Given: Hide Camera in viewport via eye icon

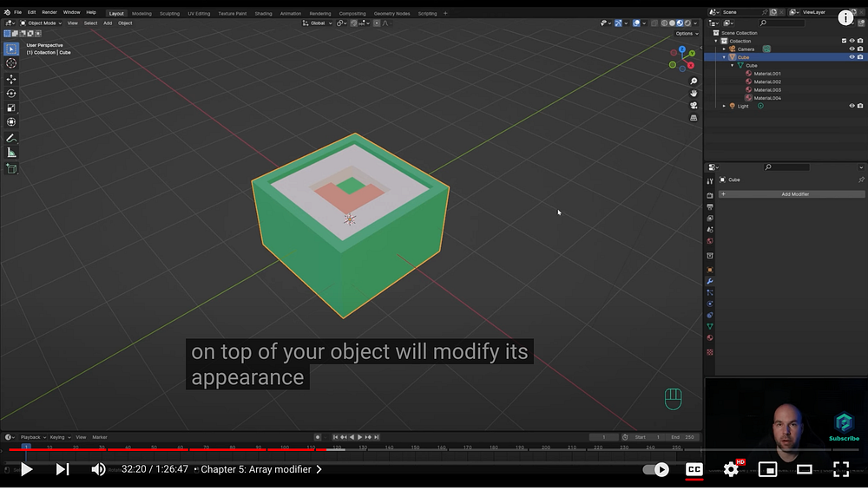Looking at the screenshot, I should click(852, 49).
